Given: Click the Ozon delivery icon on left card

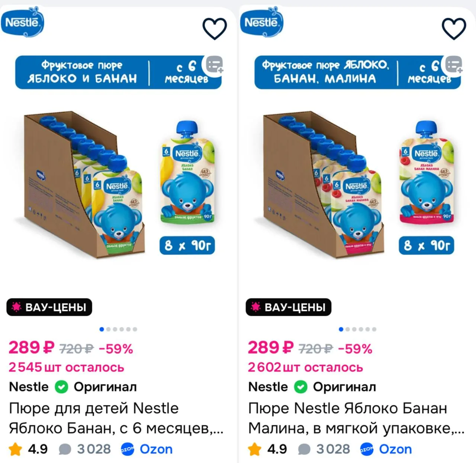Looking at the screenshot, I should 128,449.
